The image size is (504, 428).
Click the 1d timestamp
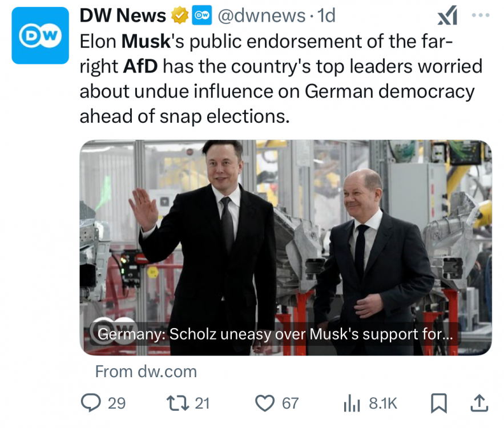pyautogui.click(x=326, y=17)
